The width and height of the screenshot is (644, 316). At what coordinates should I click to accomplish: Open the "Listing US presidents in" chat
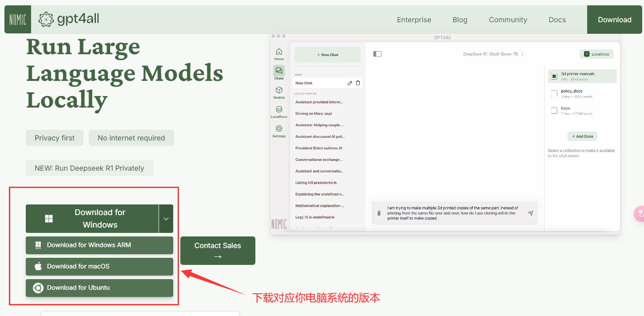pyautogui.click(x=316, y=183)
